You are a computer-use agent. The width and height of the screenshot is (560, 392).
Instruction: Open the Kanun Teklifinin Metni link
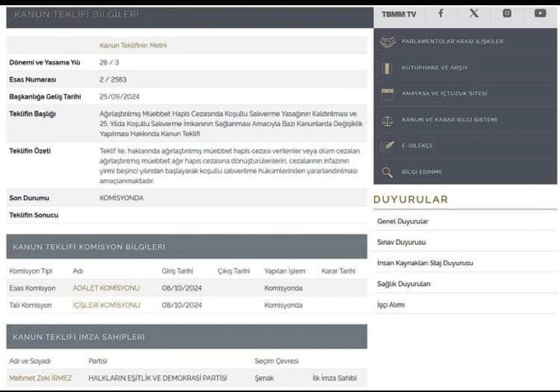point(133,46)
